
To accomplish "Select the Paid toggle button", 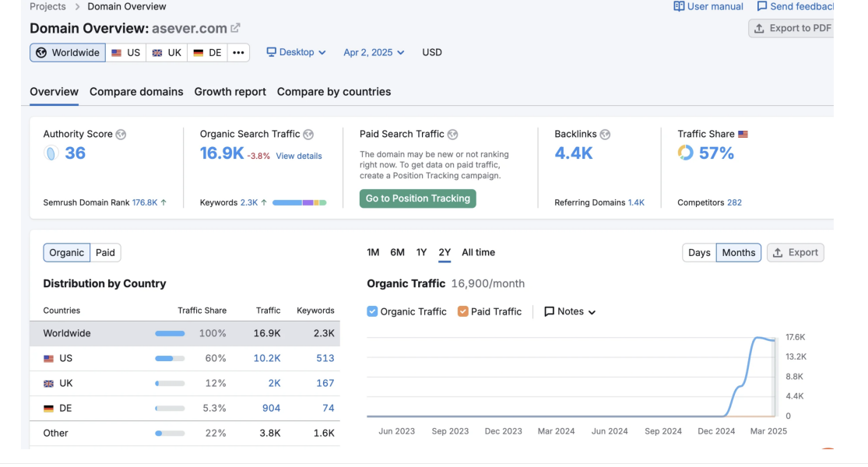I will click(105, 253).
